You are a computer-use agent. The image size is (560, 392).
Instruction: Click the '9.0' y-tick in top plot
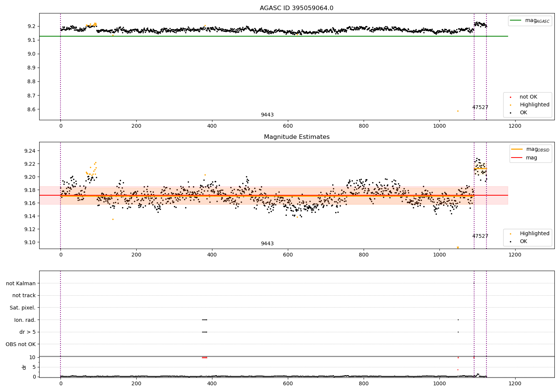pos(31,54)
